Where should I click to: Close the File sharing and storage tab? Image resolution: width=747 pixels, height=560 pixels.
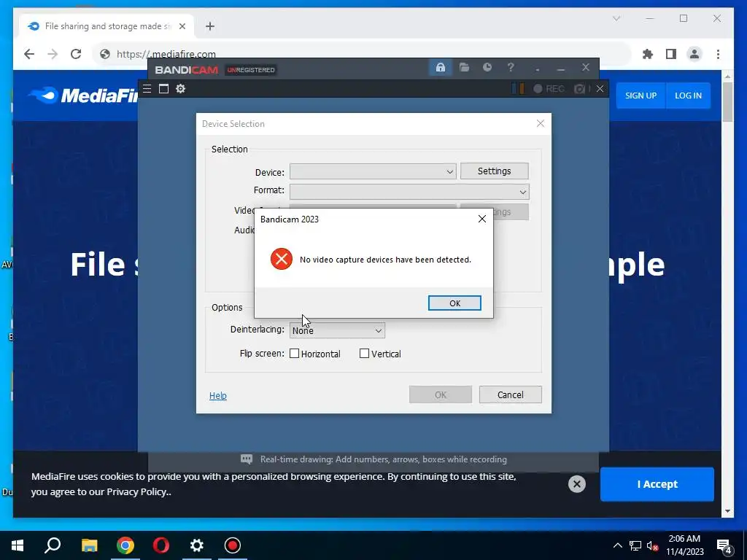click(x=182, y=26)
